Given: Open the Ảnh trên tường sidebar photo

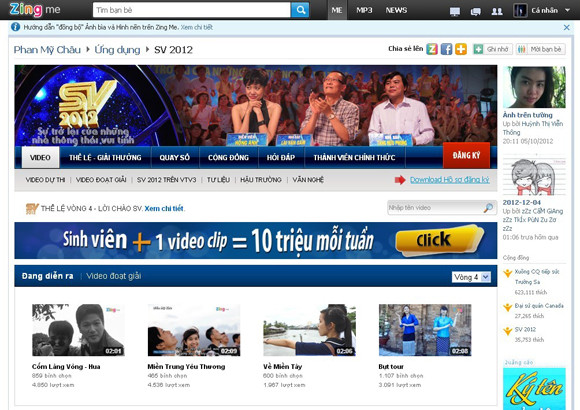Looking at the screenshot, I should pyautogui.click(x=534, y=87).
